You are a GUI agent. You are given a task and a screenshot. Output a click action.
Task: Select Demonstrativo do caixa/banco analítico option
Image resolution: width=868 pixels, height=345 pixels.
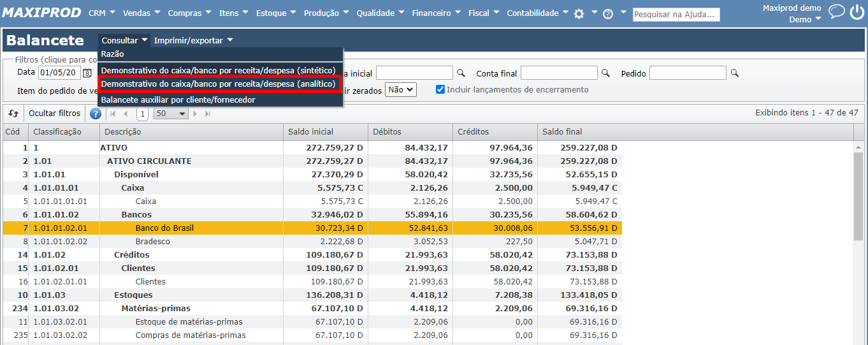[x=219, y=84]
